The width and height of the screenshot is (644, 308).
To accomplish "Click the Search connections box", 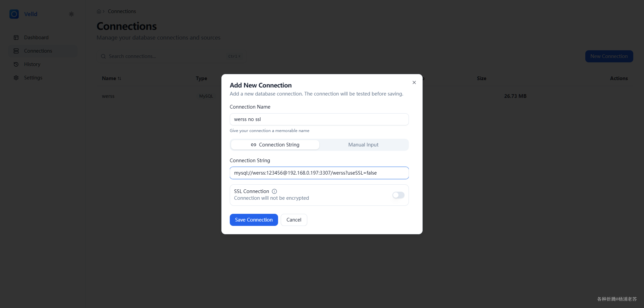I will point(168,56).
